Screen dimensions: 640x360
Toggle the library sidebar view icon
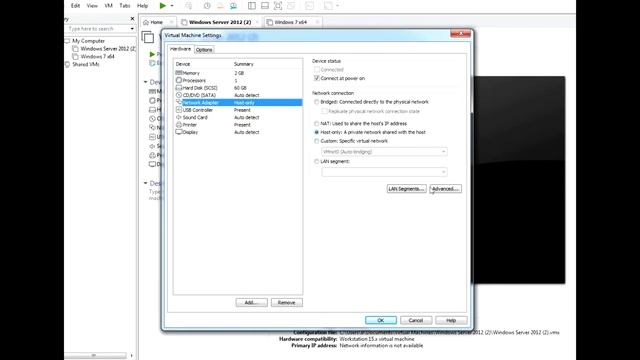click(x=252, y=6)
